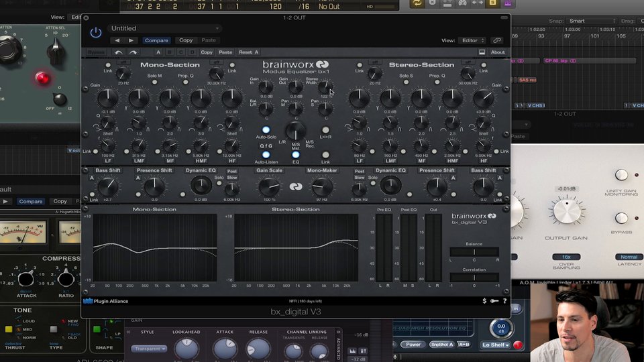Click the Power button in the background EQ
644x362 pixels.
(x=413, y=345)
